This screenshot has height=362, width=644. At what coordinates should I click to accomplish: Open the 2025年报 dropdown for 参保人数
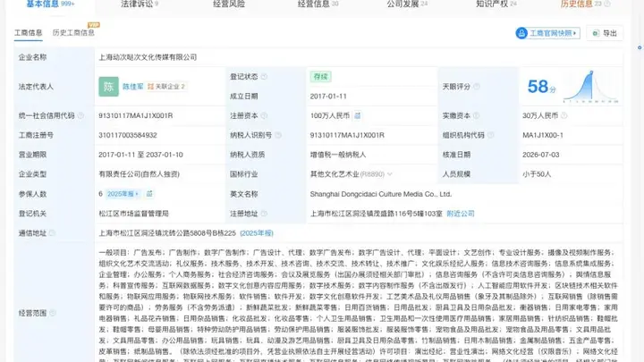tap(123, 194)
